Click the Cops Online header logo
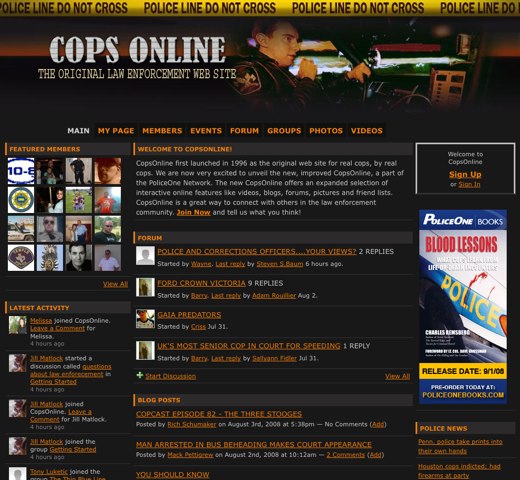 click(x=137, y=57)
